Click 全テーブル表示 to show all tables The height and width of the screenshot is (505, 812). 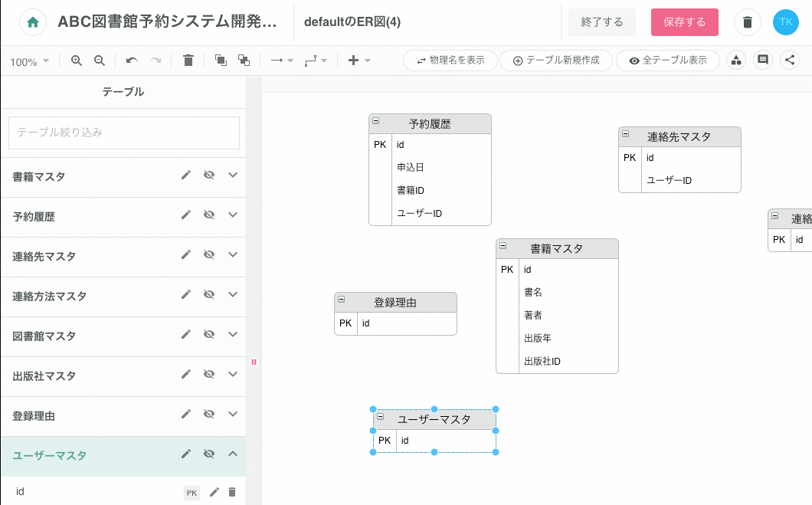click(668, 61)
